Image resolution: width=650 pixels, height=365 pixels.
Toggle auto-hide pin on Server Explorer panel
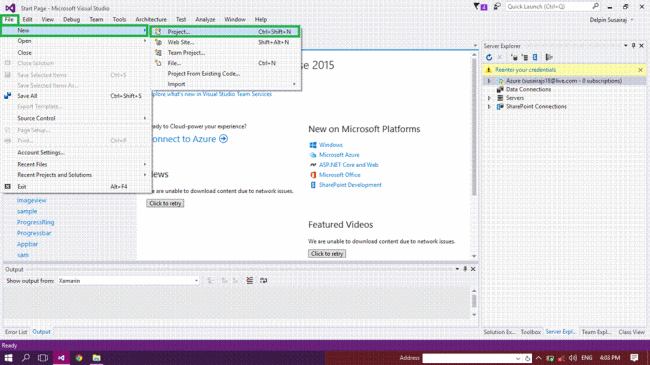point(633,46)
